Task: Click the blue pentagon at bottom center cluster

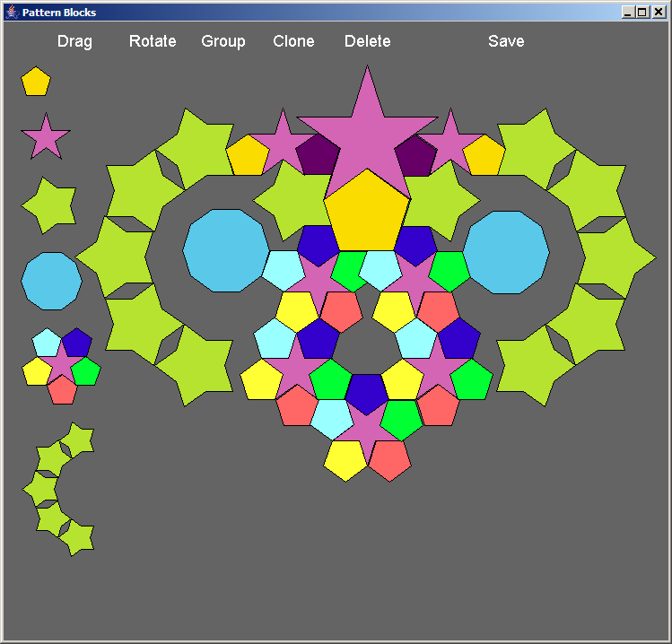Action: coord(366,394)
